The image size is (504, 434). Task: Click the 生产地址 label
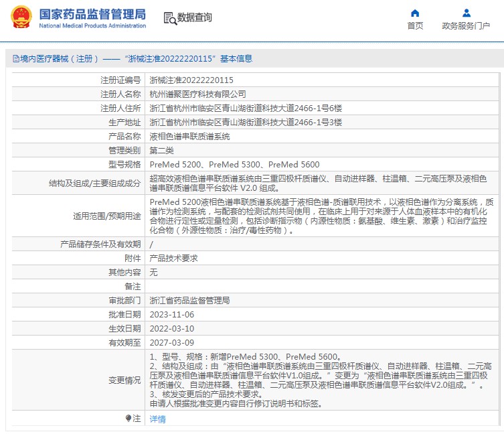click(x=124, y=123)
